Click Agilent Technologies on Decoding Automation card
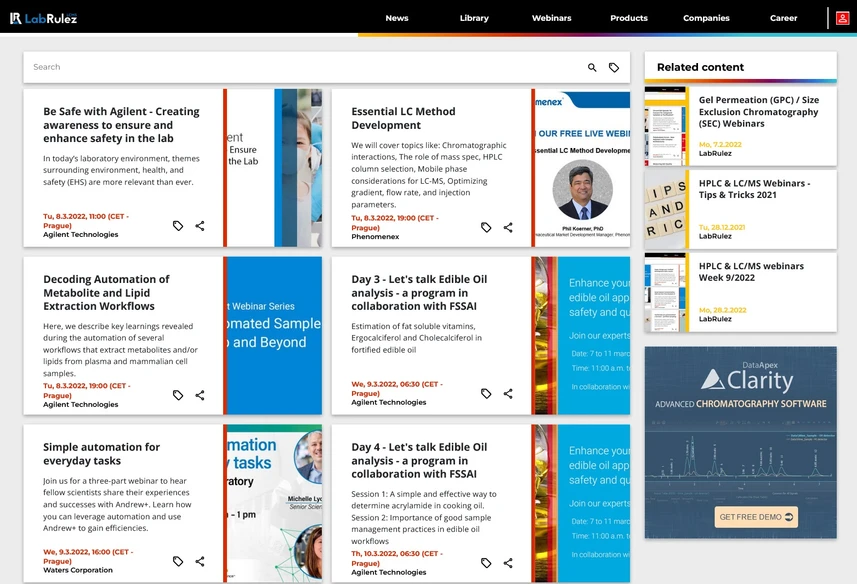857x584 pixels. 81,404
